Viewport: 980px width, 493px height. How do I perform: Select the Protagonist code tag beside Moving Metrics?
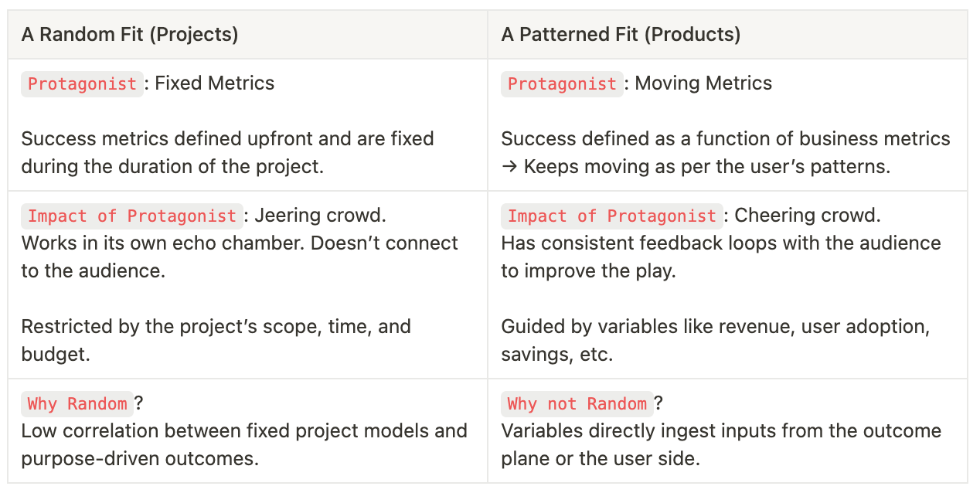563,84
